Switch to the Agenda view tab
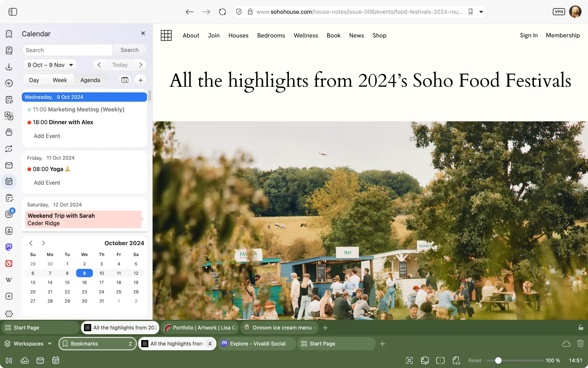Screen dimensions: 588x368 [90, 80]
